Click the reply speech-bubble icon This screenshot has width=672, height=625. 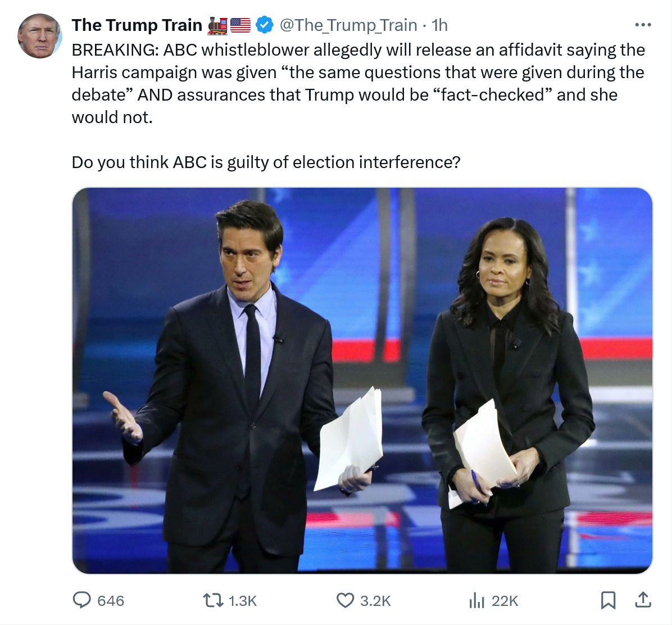[x=82, y=600]
